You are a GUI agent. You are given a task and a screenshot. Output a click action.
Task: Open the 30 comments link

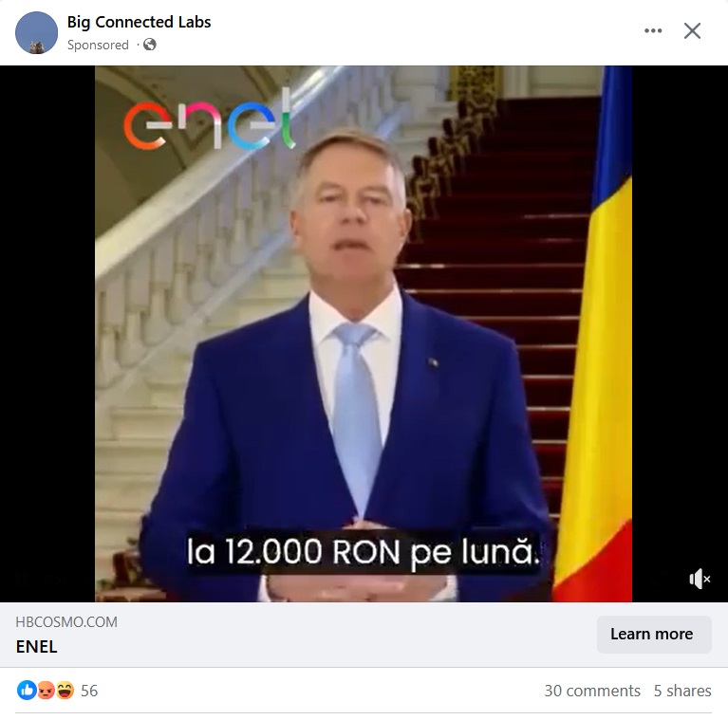[x=592, y=691]
